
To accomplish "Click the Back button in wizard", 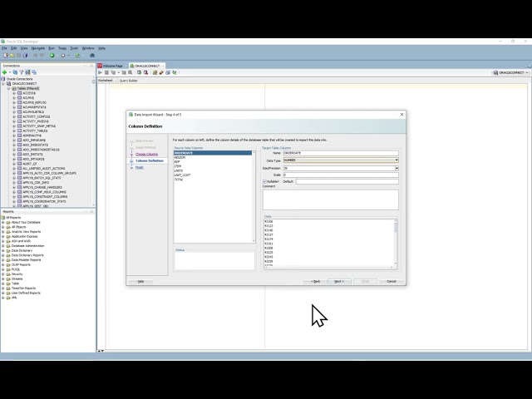I will (x=316, y=281).
